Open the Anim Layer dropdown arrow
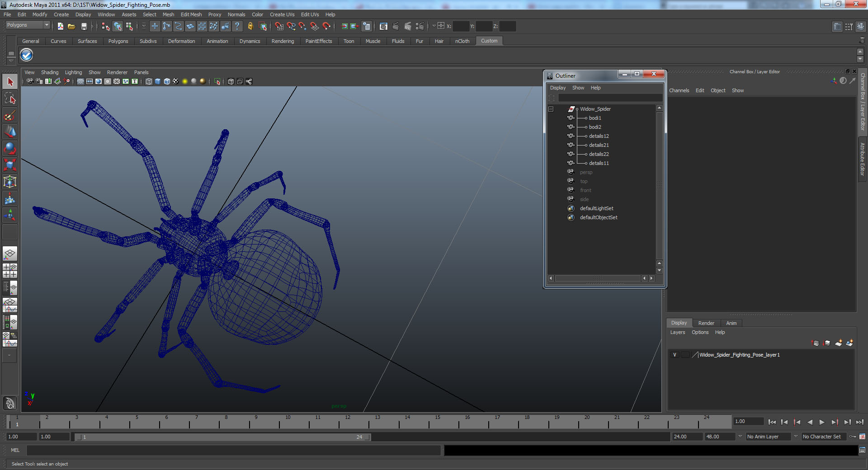 pos(741,437)
